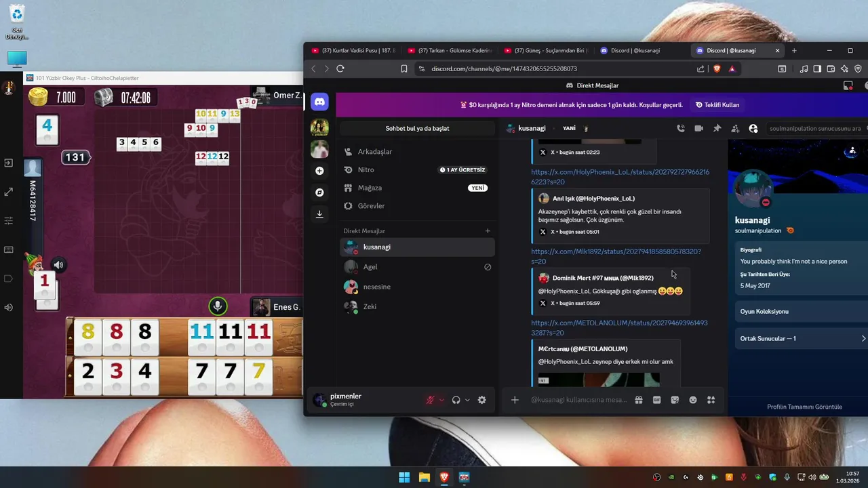
Task: Click the plus attachment button in chat
Action: (515, 400)
